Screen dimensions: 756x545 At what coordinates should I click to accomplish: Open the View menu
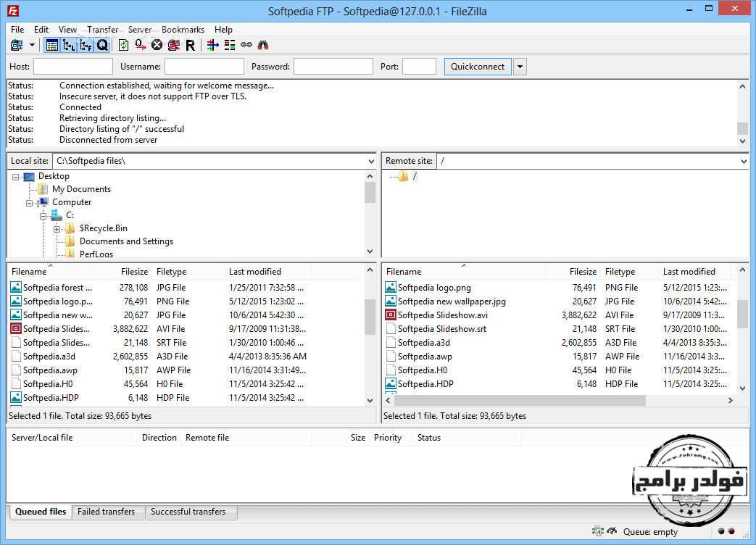[67, 30]
